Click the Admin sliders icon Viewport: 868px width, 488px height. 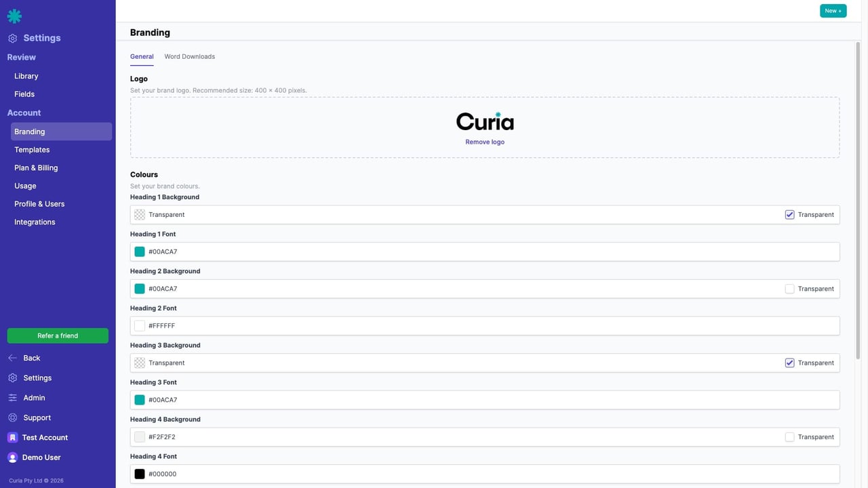[12, 398]
